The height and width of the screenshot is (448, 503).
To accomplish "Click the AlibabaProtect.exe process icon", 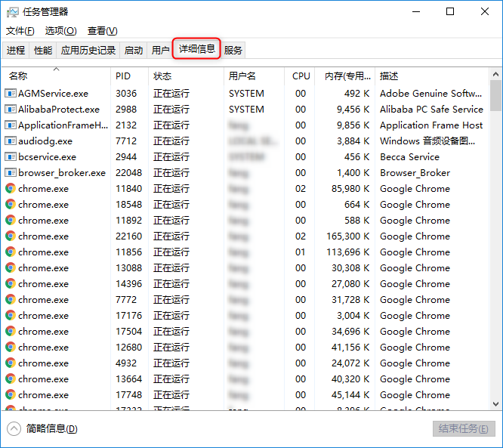I will click(x=11, y=110).
